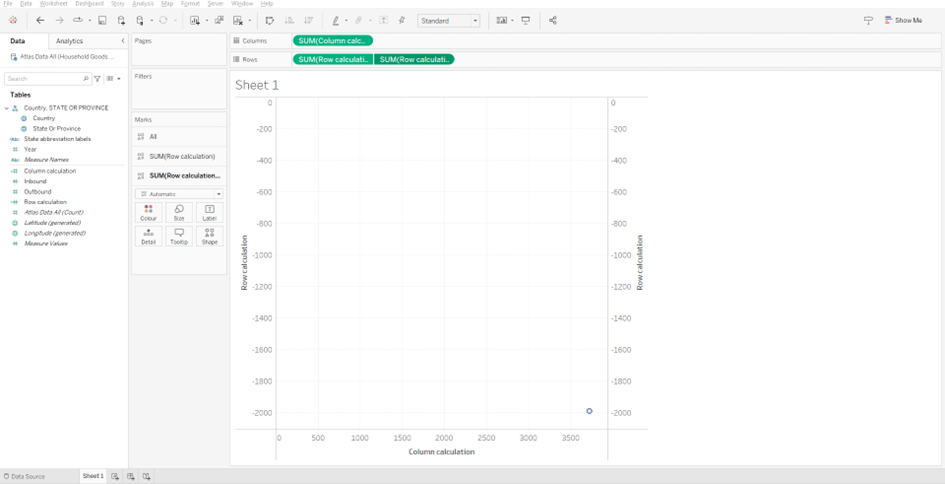Click the Colour card in Marks
Screen dimensions: 945x484
[x=148, y=213]
